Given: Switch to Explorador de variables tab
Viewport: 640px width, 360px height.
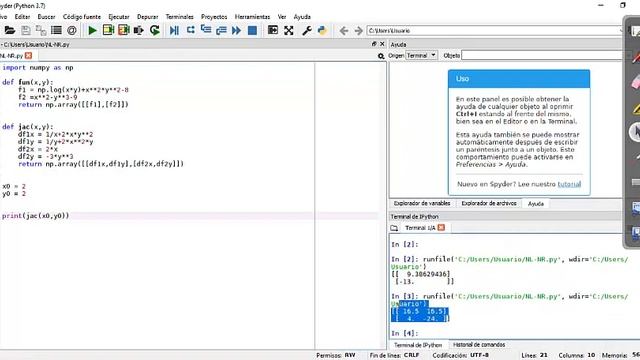Looking at the screenshot, I should pos(422,203).
